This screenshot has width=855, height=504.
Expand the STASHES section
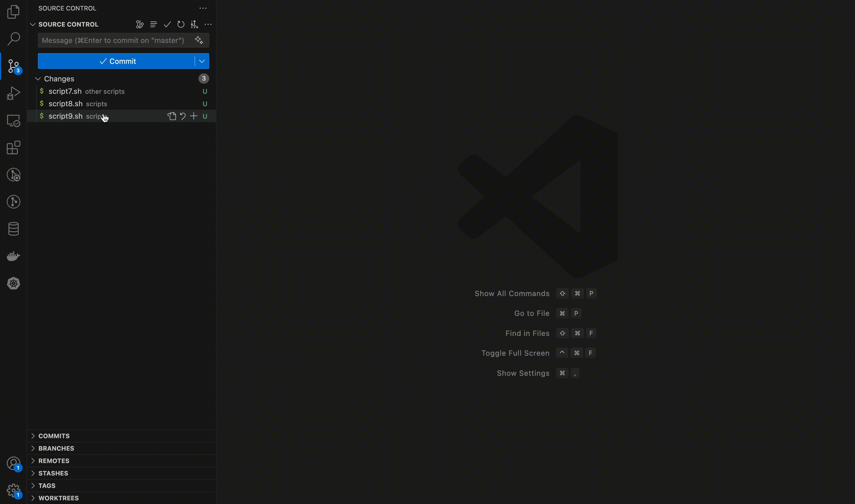(53, 473)
